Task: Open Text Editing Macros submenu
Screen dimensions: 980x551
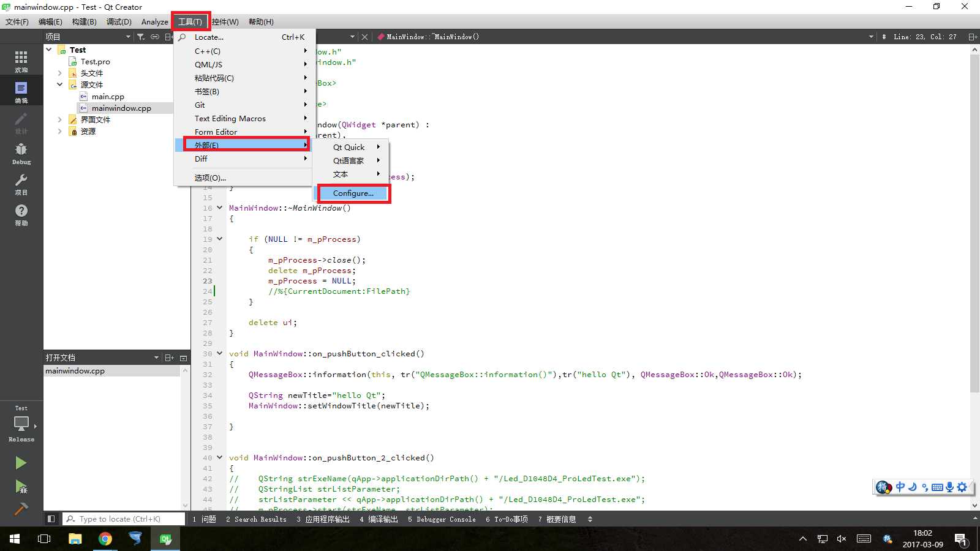Action: click(245, 118)
